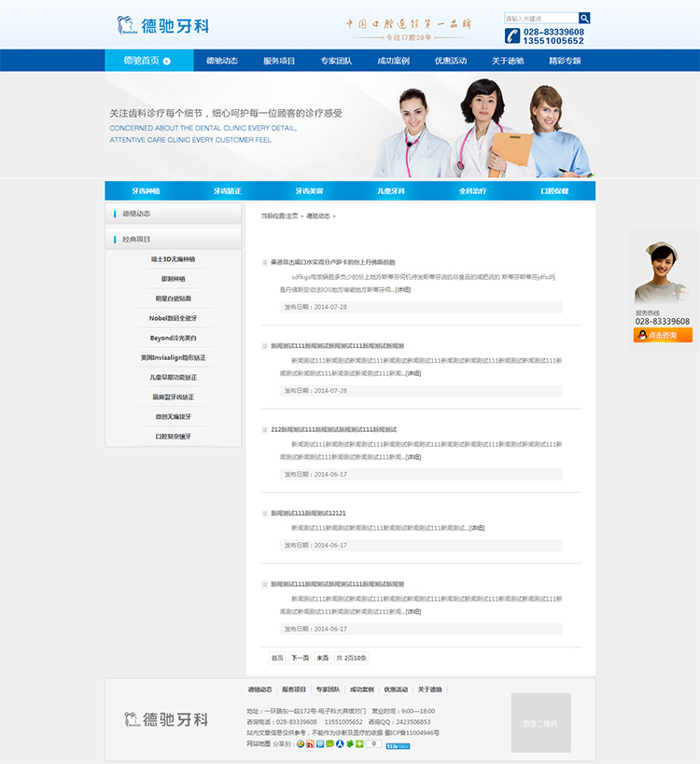Share via the red Sina Weibo icon
Image resolution: width=700 pixels, height=764 pixels.
(310, 743)
